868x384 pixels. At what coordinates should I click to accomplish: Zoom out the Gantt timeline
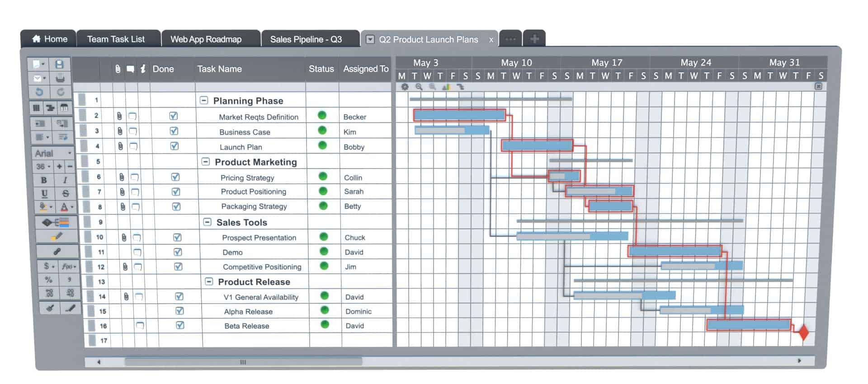[x=419, y=87]
